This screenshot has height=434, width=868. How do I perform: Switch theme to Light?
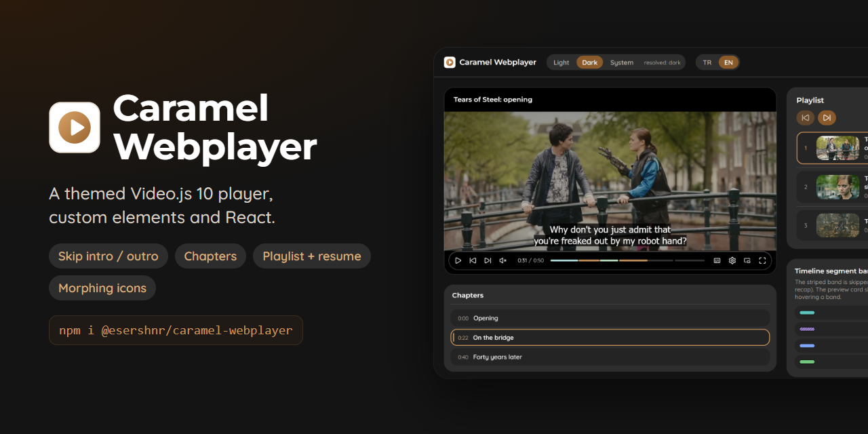pyautogui.click(x=561, y=62)
